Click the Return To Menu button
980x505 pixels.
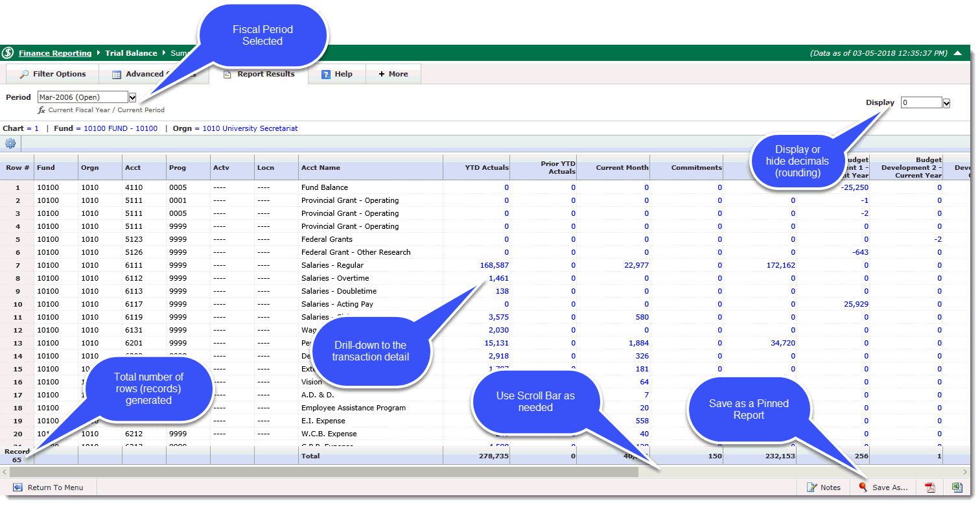click(49, 487)
